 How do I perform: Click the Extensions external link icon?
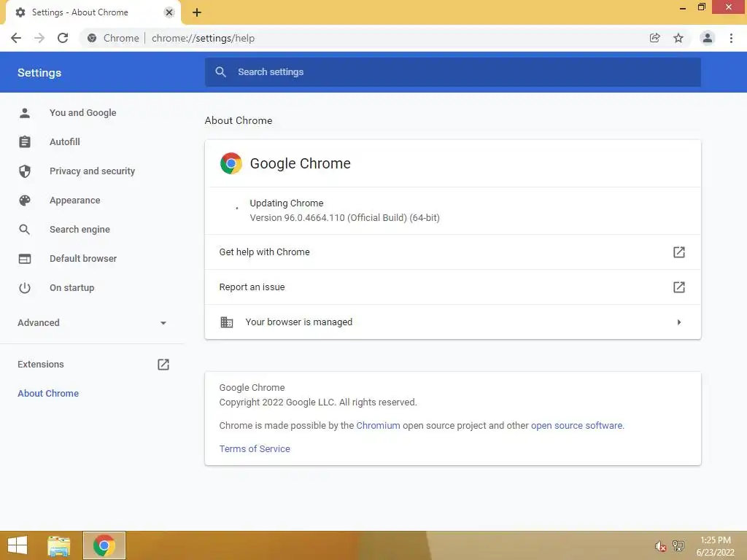[163, 365]
